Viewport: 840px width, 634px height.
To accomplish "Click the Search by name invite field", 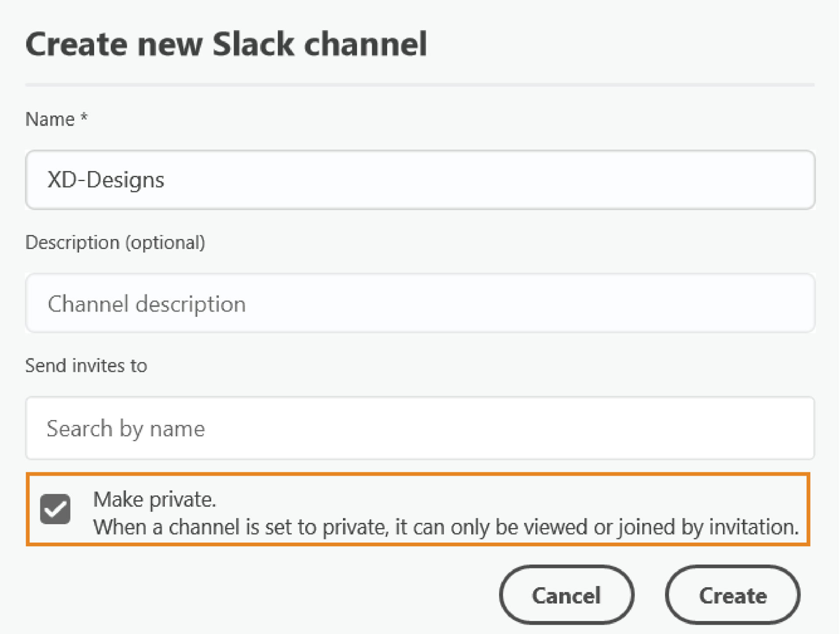I will click(x=420, y=428).
